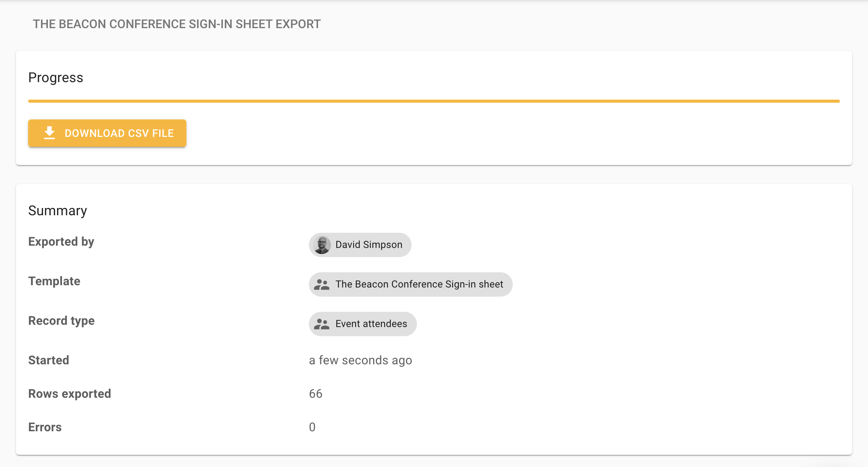Click David Simpson's avatar photo

322,245
